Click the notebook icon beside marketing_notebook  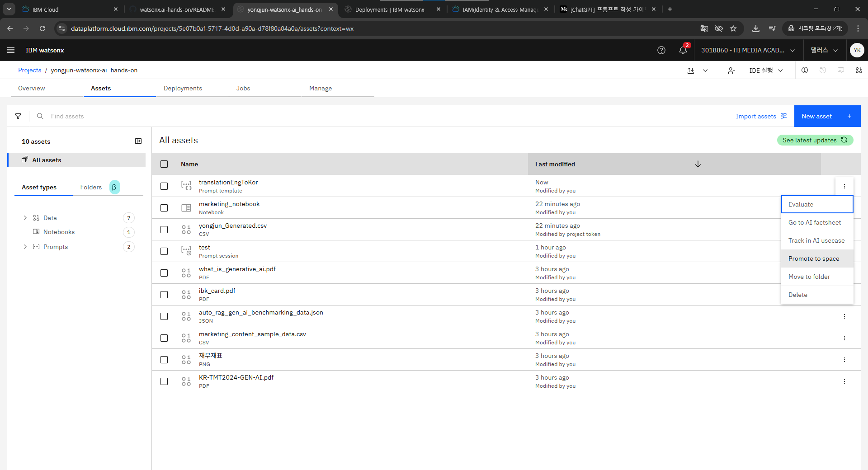click(186, 208)
